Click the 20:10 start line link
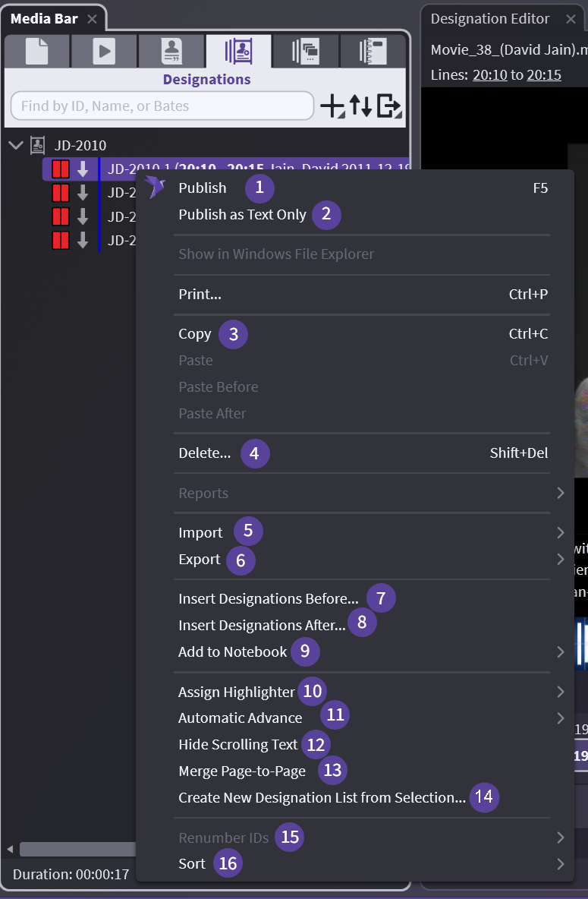Viewport: 588px width, 899px height. (x=489, y=74)
